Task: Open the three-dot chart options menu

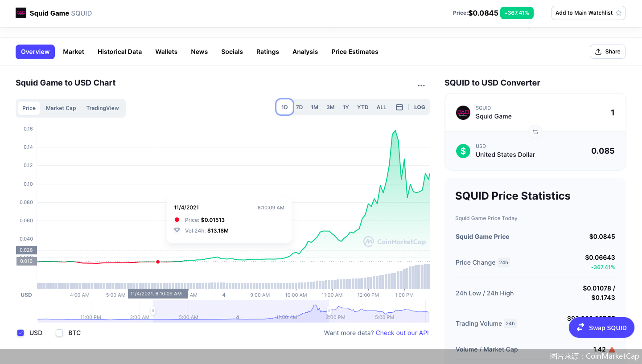Action: tap(421, 86)
